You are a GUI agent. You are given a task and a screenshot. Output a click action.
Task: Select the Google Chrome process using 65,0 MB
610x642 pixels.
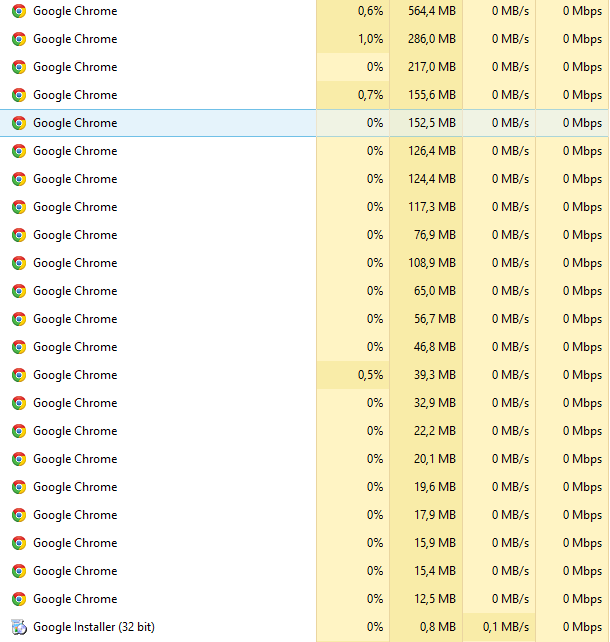tap(75, 291)
